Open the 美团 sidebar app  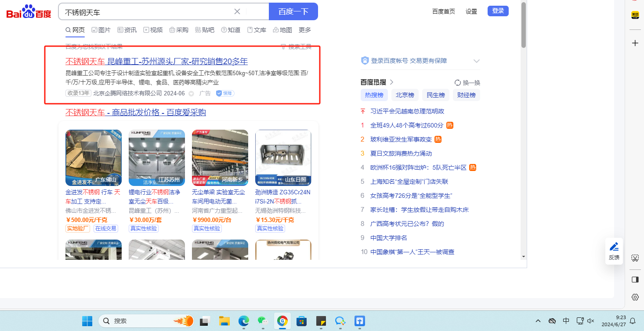[635, 15]
